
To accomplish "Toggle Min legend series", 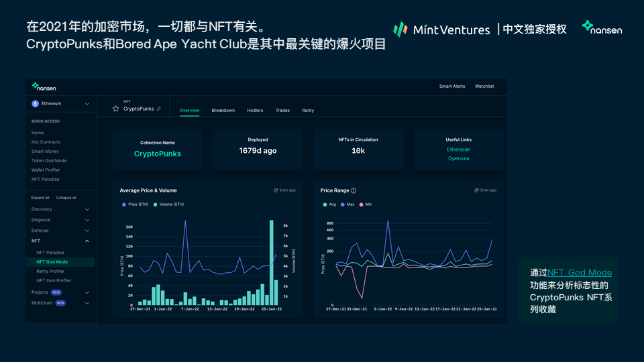I will point(366,204).
